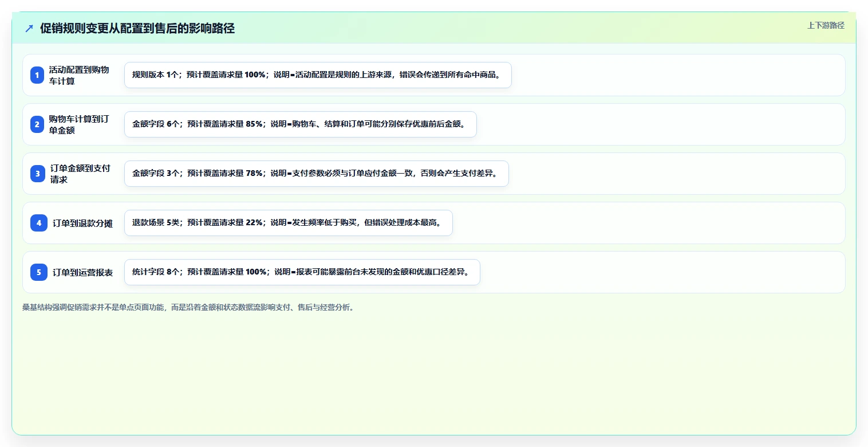Click the step 5 number badge
The width and height of the screenshot is (868, 447).
39,272
